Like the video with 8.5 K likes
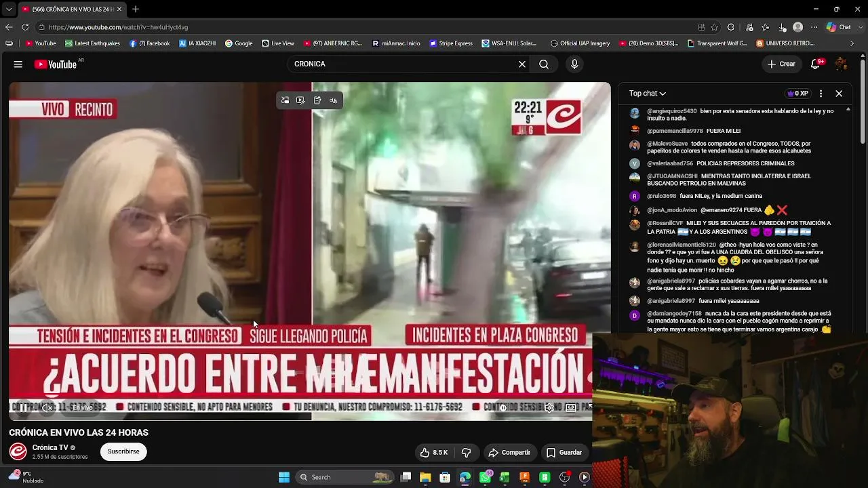The width and height of the screenshot is (868, 488). [x=433, y=453]
